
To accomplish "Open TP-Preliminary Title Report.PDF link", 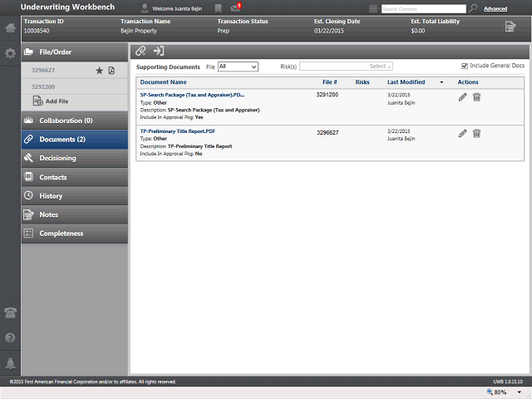I will (x=178, y=131).
